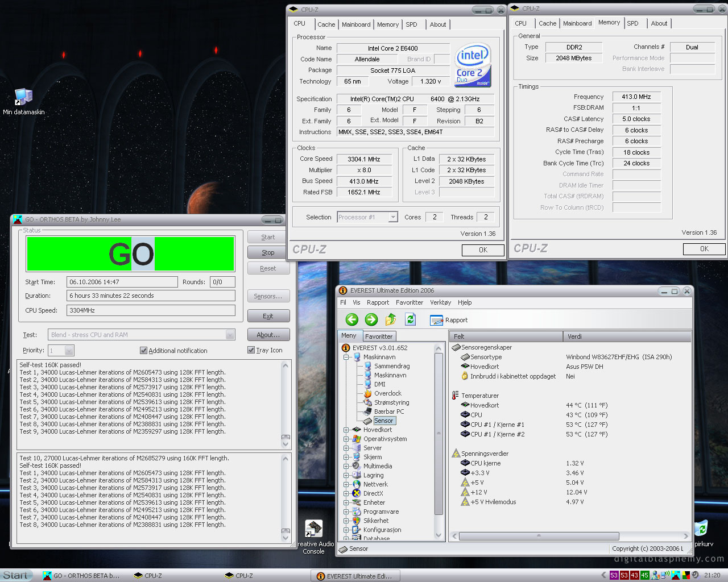Click the taskbar clock showing 21:20
728x582 pixels.
click(712, 575)
